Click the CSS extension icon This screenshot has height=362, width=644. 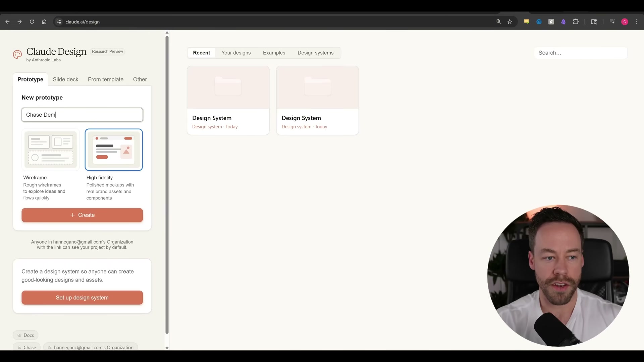[x=526, y=21]
